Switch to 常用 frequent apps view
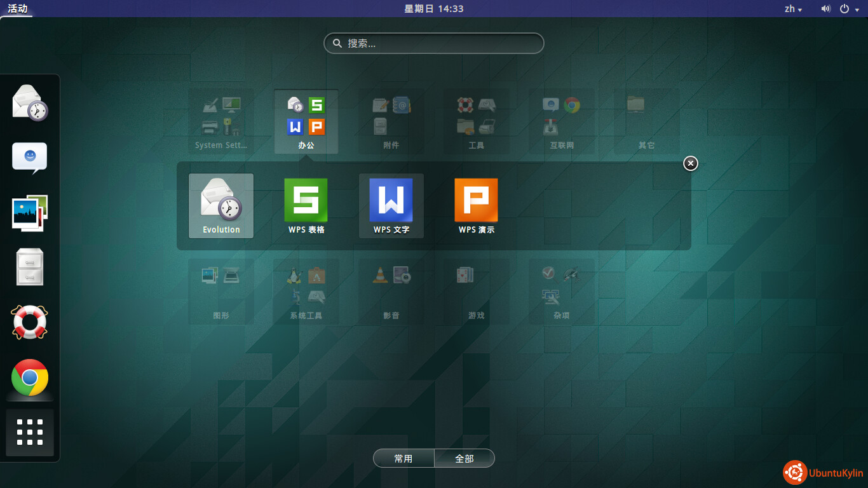Viewport: 868px width, 488px height. click(403, 458)
